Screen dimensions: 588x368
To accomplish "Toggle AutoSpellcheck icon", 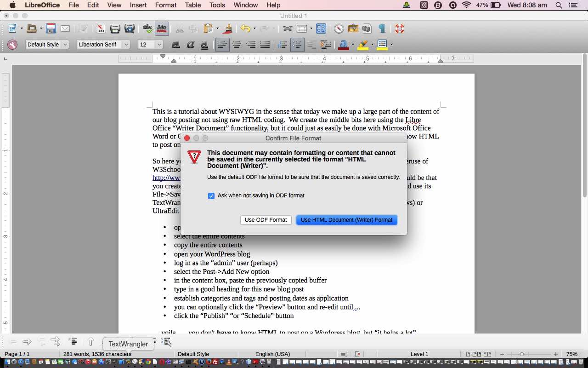I will tap(162, 29).
